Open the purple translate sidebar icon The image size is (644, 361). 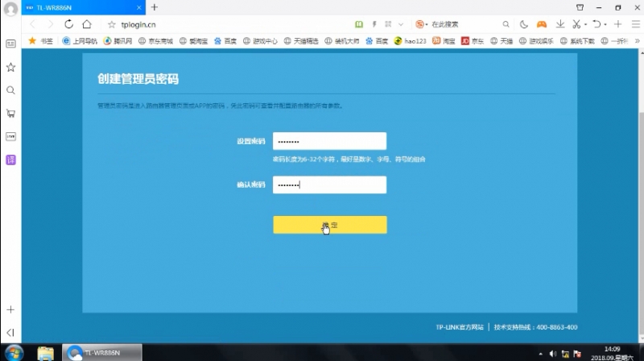[10, 160]
